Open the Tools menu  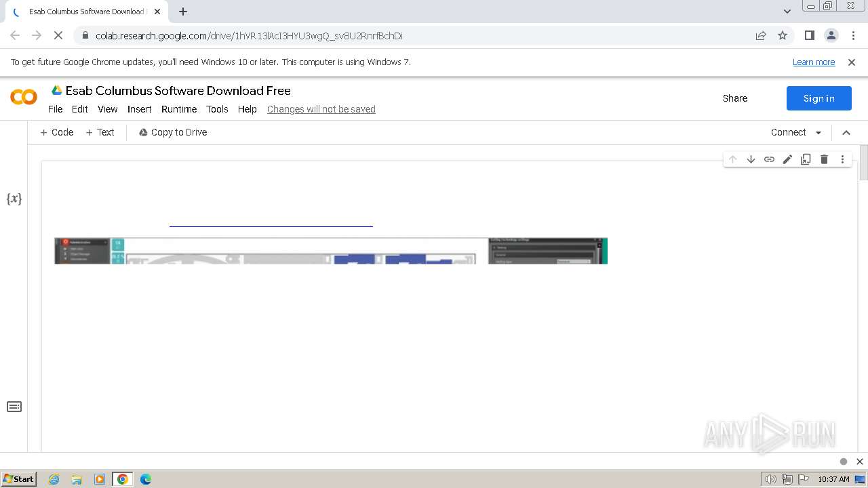217,109
